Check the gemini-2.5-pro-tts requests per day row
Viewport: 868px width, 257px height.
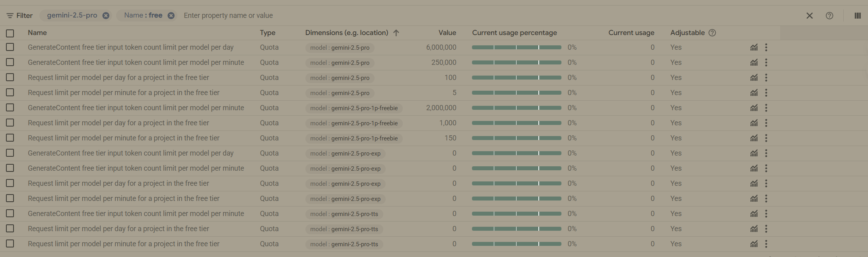tap(10, 228)
